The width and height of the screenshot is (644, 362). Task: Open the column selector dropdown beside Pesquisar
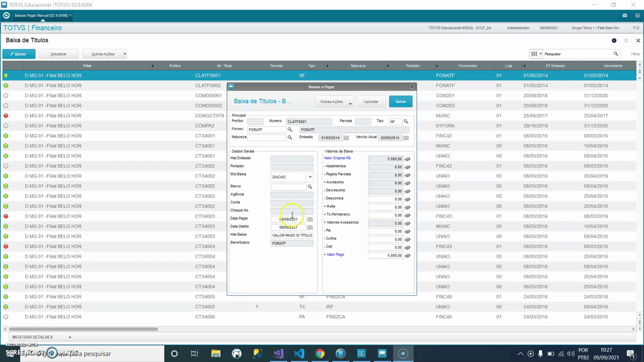tap(536, 54)
